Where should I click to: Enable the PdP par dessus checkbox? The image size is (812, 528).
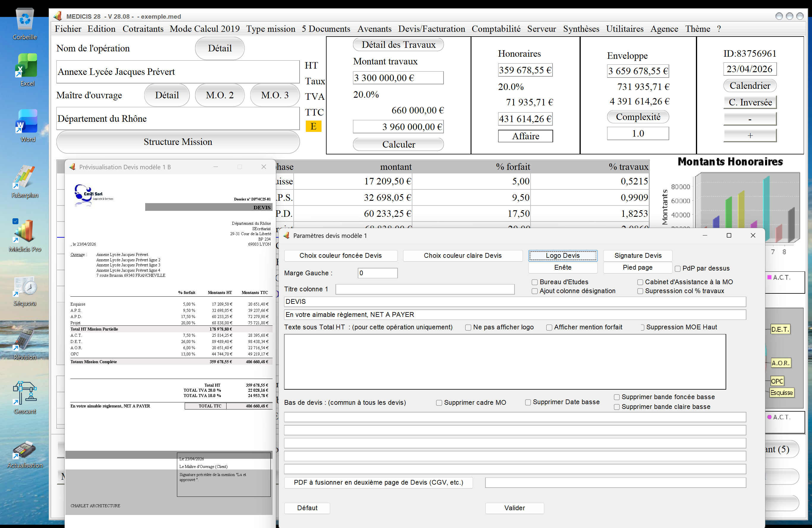pyautogui.click(x=678, y=269)
